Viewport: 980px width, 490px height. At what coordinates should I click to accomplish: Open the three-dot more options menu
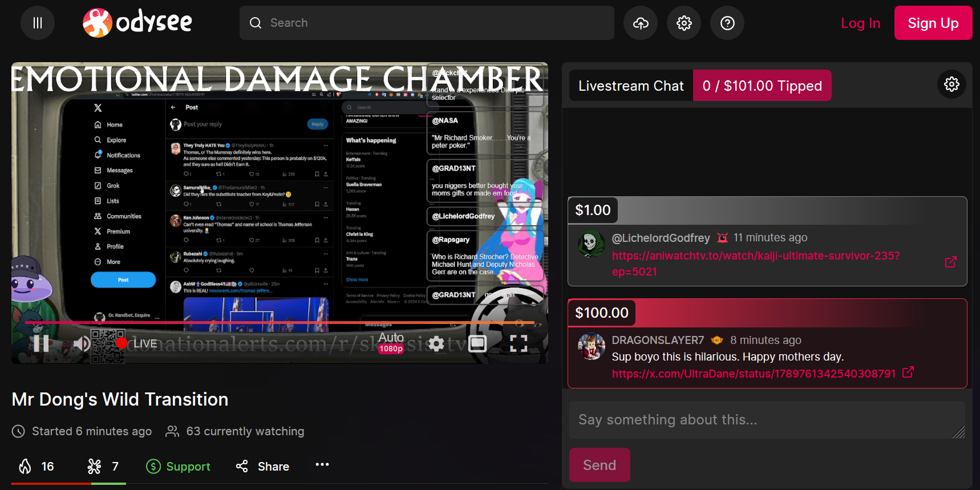[x=322, y=464]
